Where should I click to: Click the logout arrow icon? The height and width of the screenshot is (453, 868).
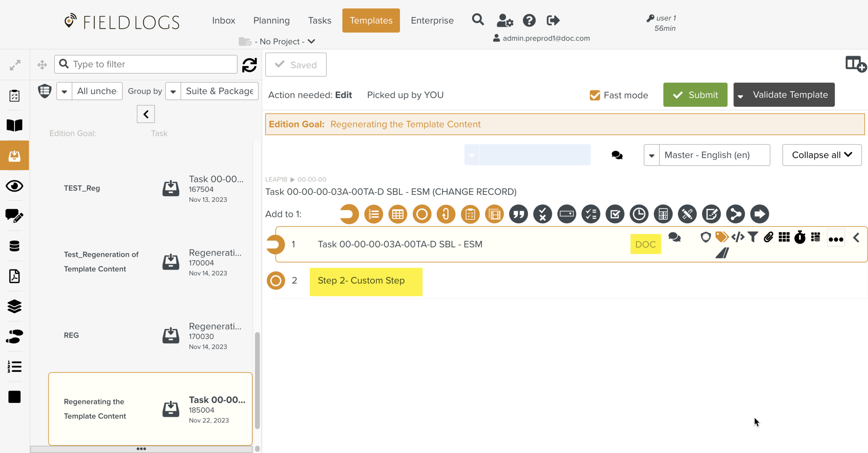pyautogui.click(x=553, y=20)
